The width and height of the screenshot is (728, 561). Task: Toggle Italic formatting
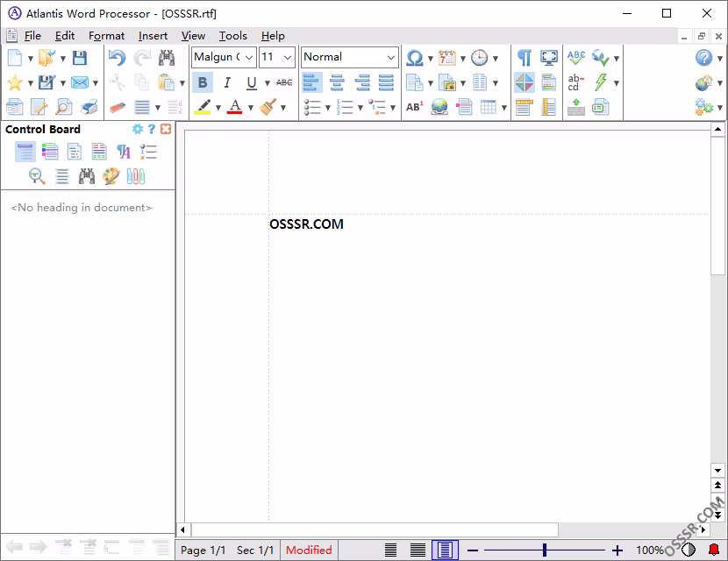point(227,82)
